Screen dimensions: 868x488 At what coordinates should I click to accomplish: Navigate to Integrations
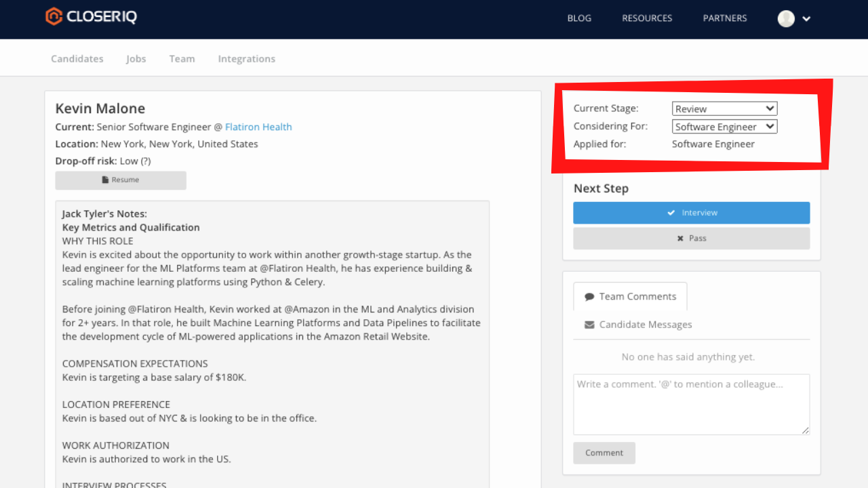click(x=247, y=59)
